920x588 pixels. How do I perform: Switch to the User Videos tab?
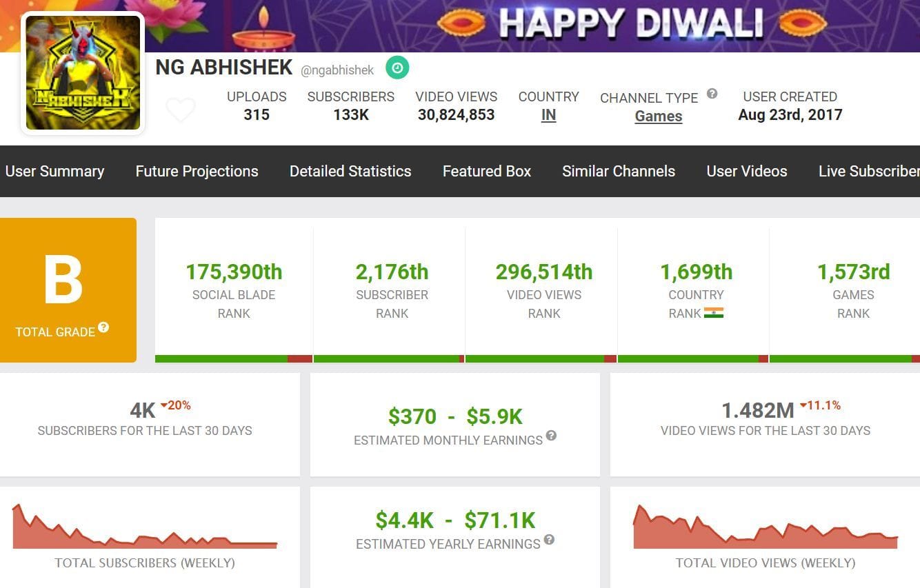click(746, 171)
